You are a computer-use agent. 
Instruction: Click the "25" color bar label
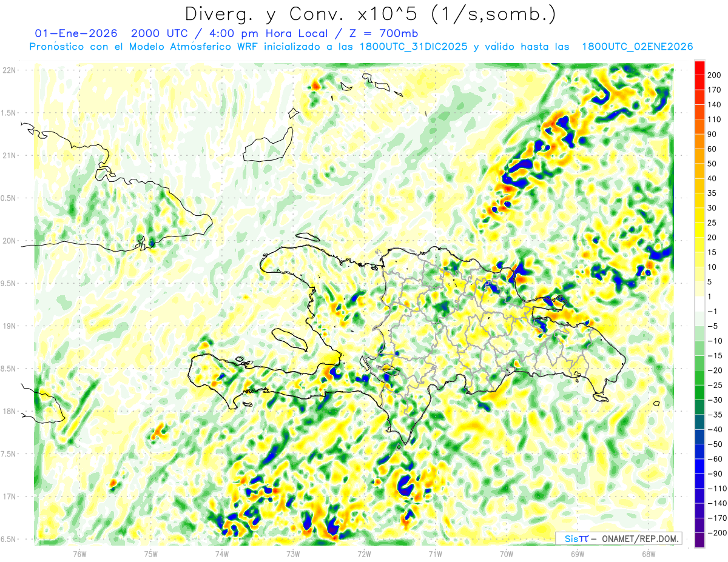point(713,223)
